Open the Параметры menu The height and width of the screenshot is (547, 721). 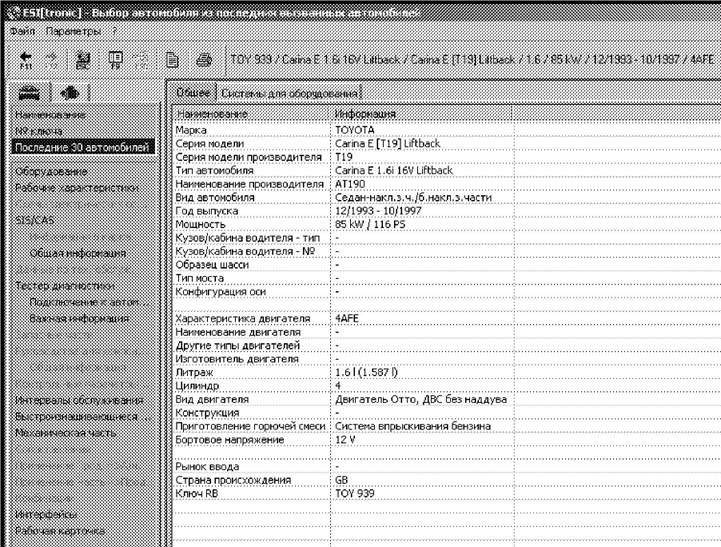tap(74, 32)
